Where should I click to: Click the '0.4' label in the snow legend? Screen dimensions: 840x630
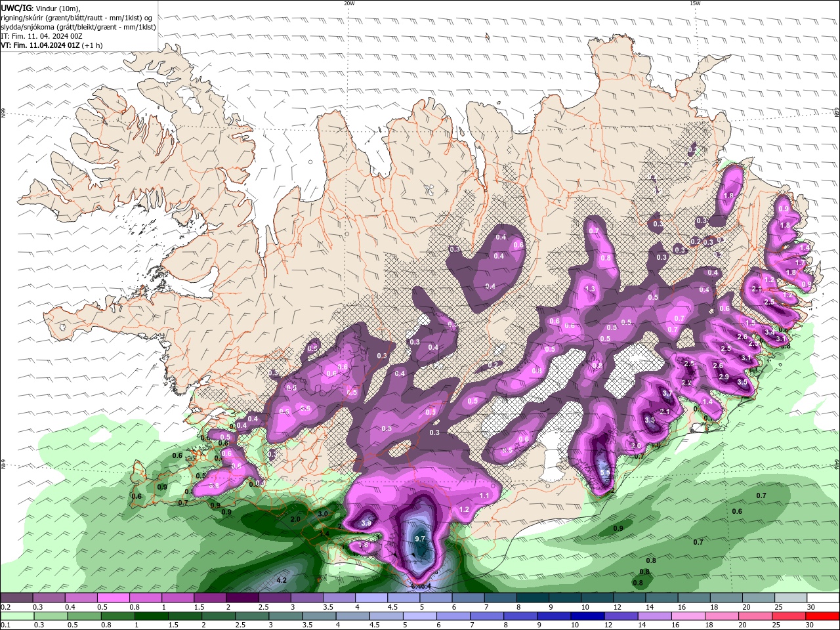70,607
